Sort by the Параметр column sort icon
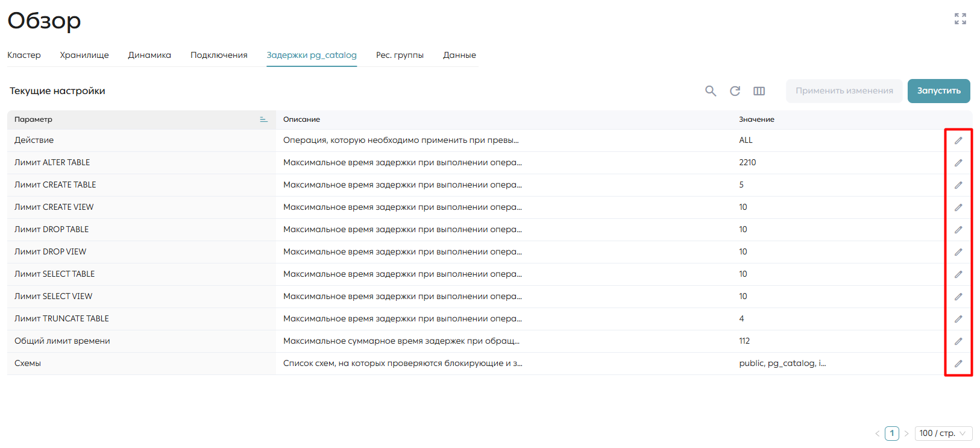980x448 pixels. [263, 119]
